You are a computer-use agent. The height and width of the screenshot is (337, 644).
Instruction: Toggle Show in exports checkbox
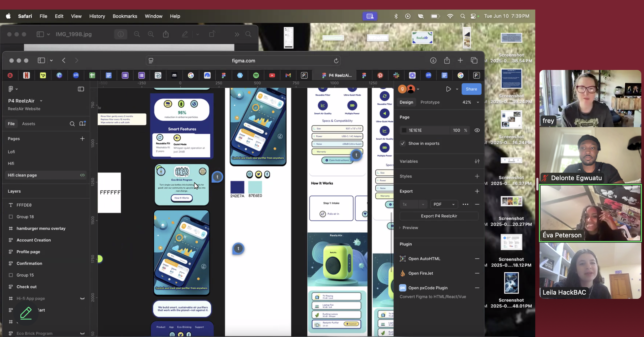point(403,143)
